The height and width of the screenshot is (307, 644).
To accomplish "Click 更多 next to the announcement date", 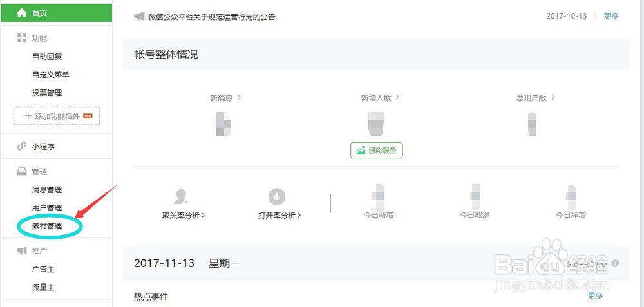I will coord(611,16).
